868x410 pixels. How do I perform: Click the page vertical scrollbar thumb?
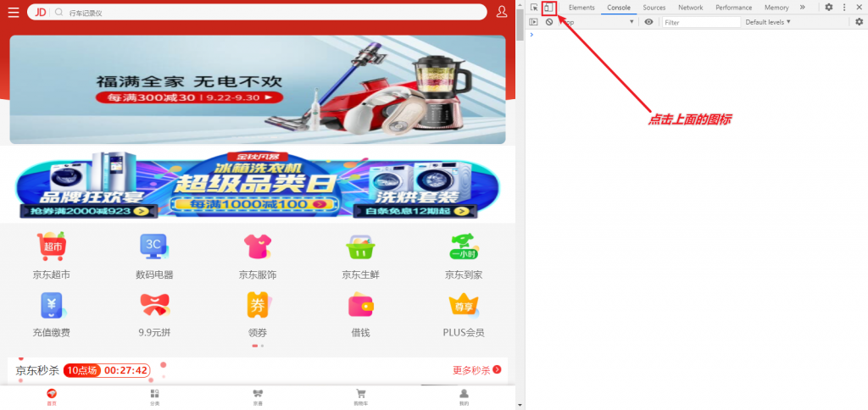520,25
